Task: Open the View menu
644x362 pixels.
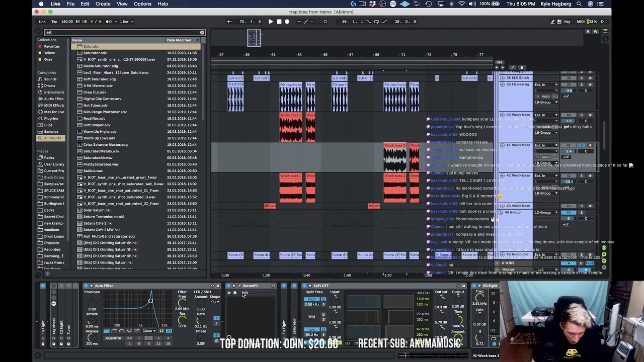Action: 122,4
